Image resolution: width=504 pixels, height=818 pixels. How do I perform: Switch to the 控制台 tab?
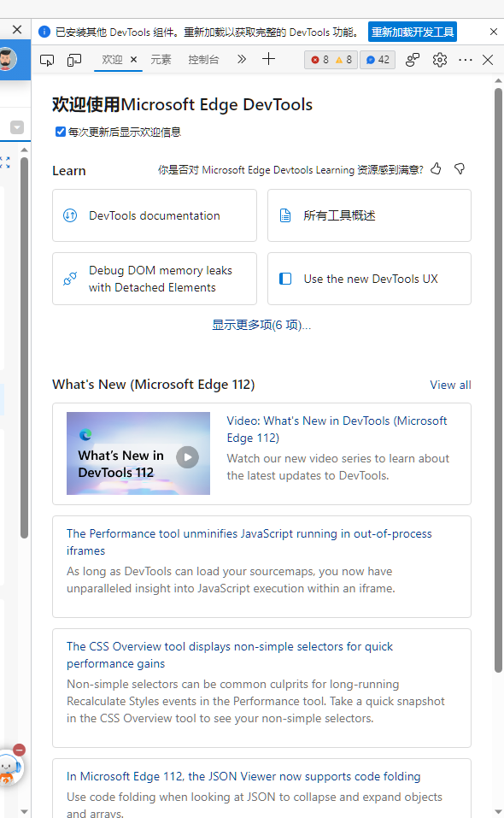click(x=203, y=60)
